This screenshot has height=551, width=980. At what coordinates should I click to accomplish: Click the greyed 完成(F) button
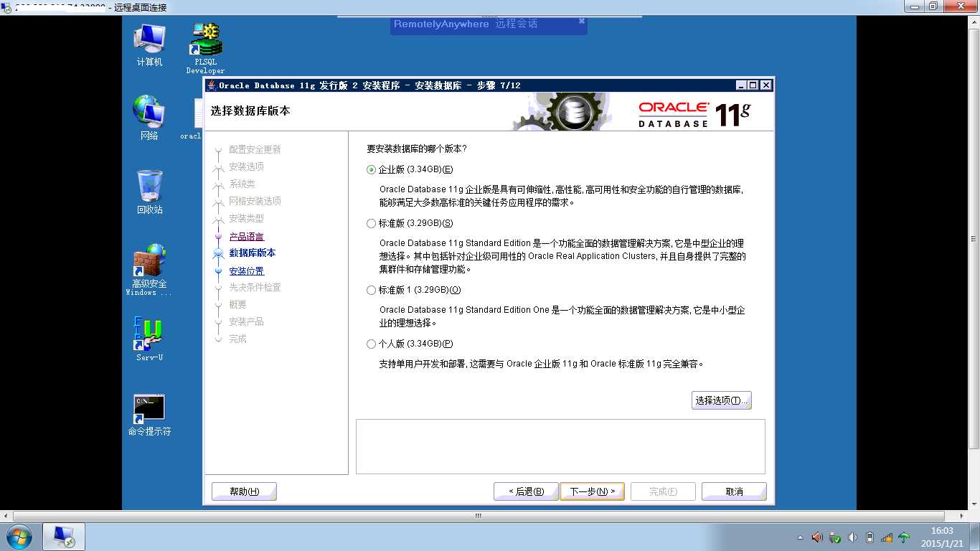[663, 491]
